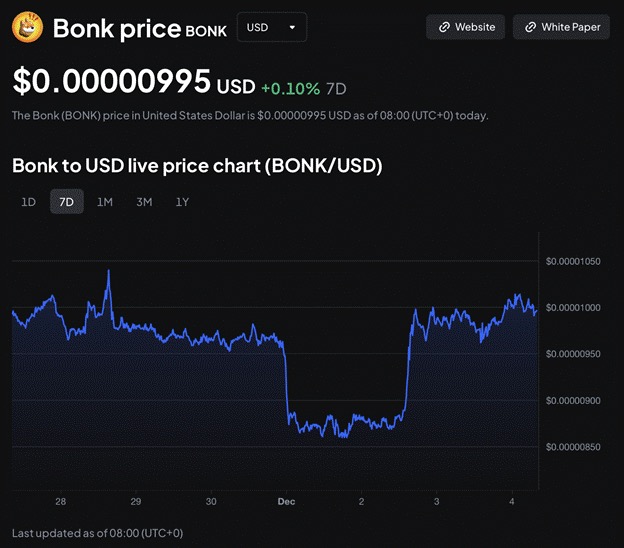
Task: Click the link icon beside Website
Action: 444,27
